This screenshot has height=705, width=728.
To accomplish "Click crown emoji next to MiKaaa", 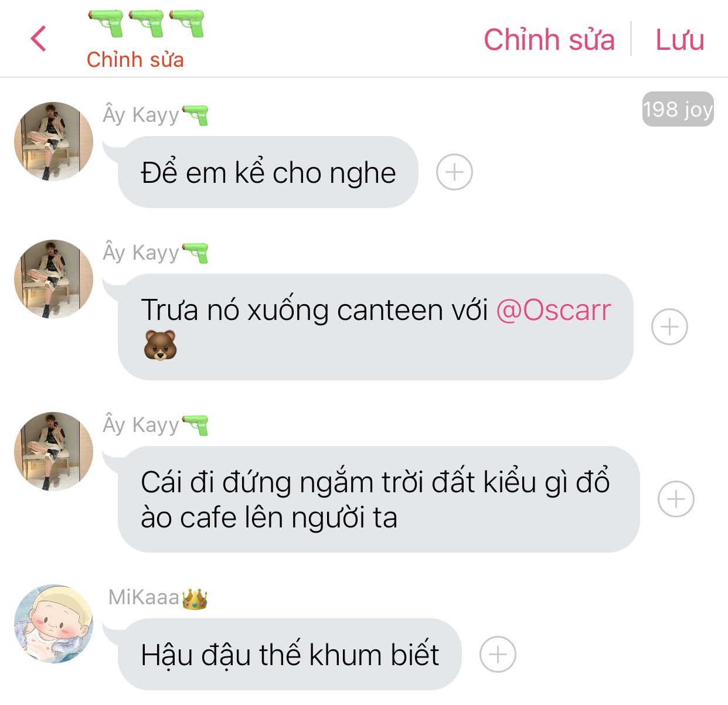I will (195, 598).
